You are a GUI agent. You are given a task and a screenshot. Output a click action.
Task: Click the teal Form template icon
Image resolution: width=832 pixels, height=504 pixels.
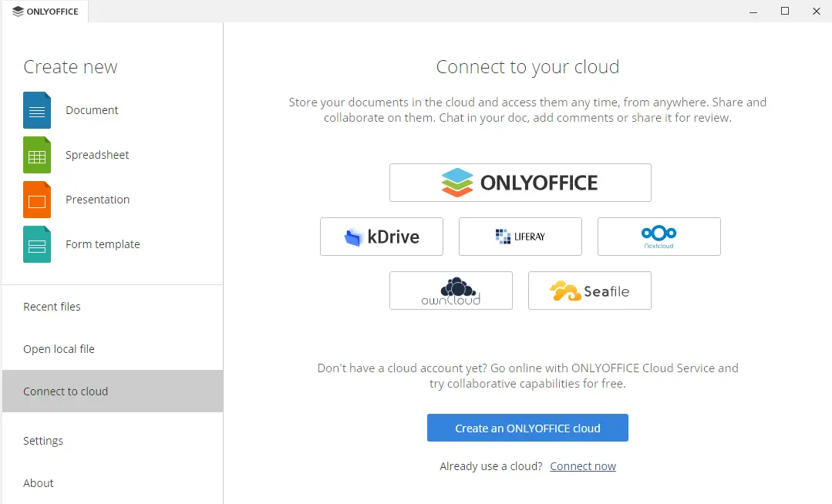(x=37, y=244)
